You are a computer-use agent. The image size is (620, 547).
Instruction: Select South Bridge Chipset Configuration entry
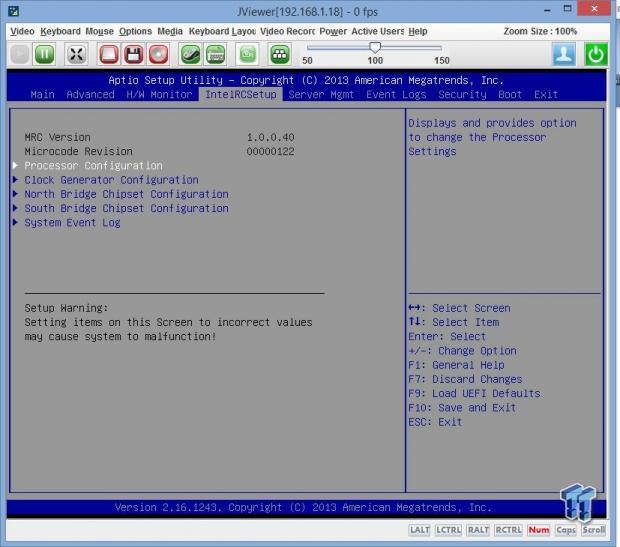(127, 208)
